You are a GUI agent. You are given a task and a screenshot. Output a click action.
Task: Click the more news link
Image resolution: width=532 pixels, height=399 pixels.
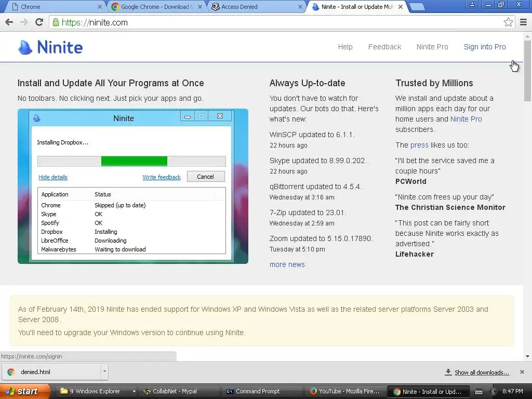(x=287, y=264)
